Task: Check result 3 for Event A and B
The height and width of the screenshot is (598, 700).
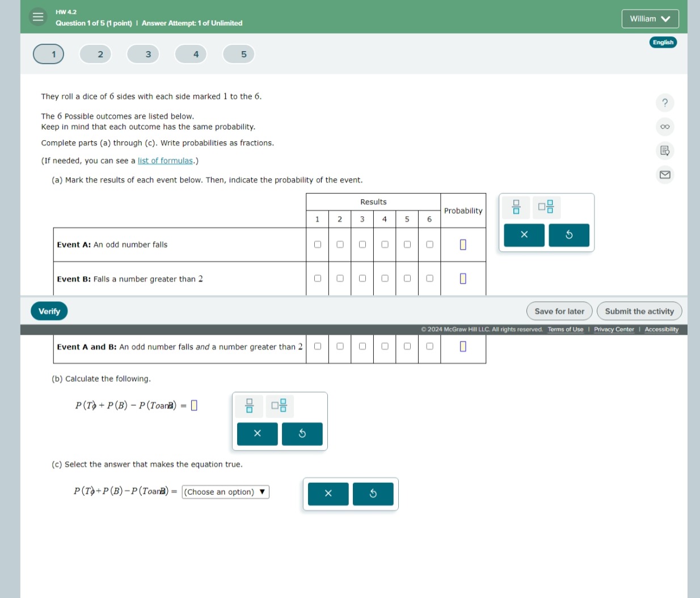Action: pos(362,346)
